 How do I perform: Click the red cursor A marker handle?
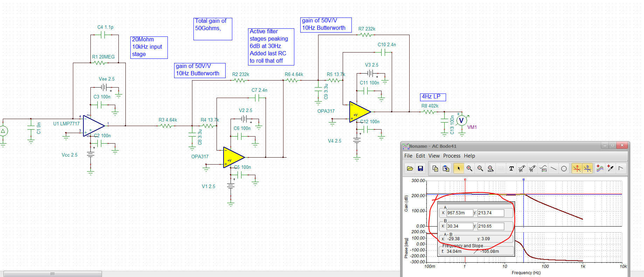tap(465, 179)
